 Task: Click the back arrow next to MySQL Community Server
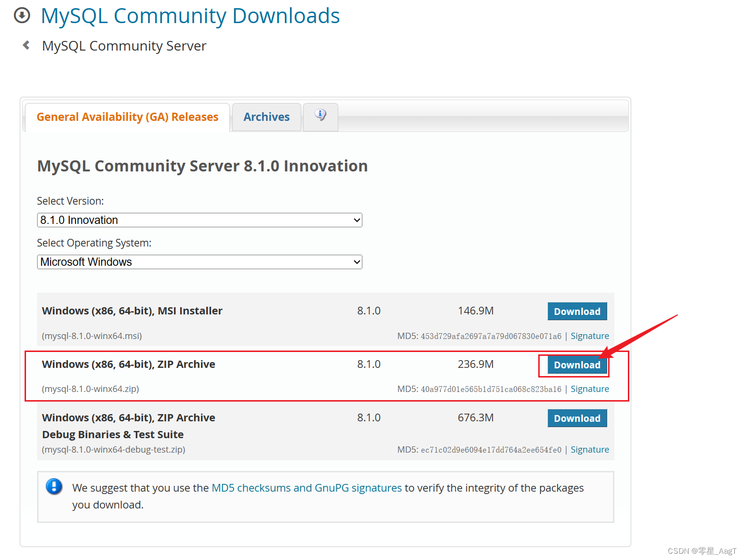tap(27, 45)
